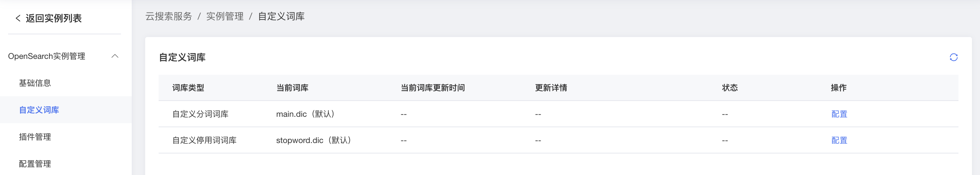Click 配置 for 自定义停用词词库
The height and width of the screenshot is (175, 980).
pyautogui.click(x=839, y=140)
